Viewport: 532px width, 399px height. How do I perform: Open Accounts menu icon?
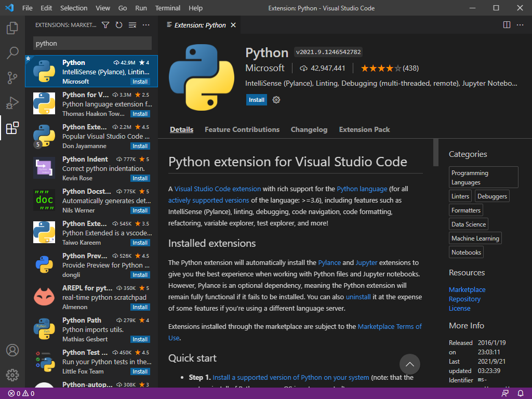[12, 350]
